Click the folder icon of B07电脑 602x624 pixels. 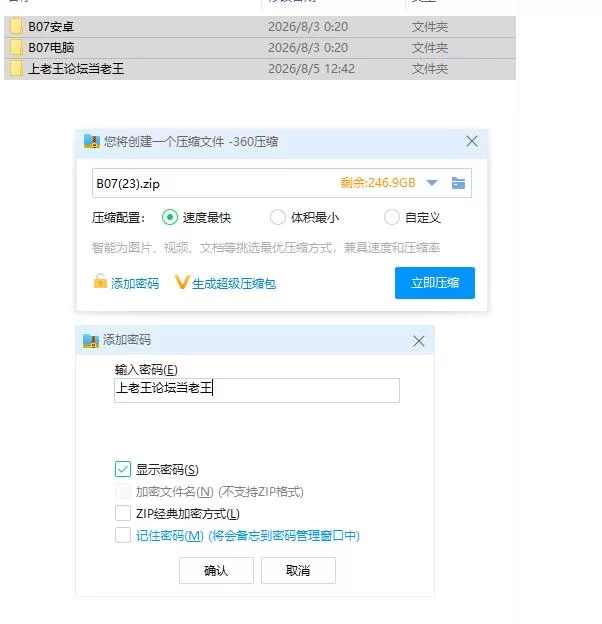16,48
